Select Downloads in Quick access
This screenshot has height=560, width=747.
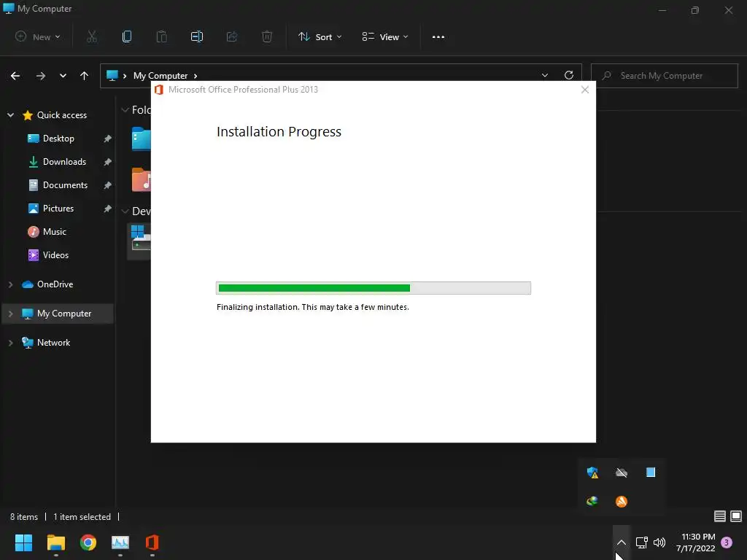[64, 162]
